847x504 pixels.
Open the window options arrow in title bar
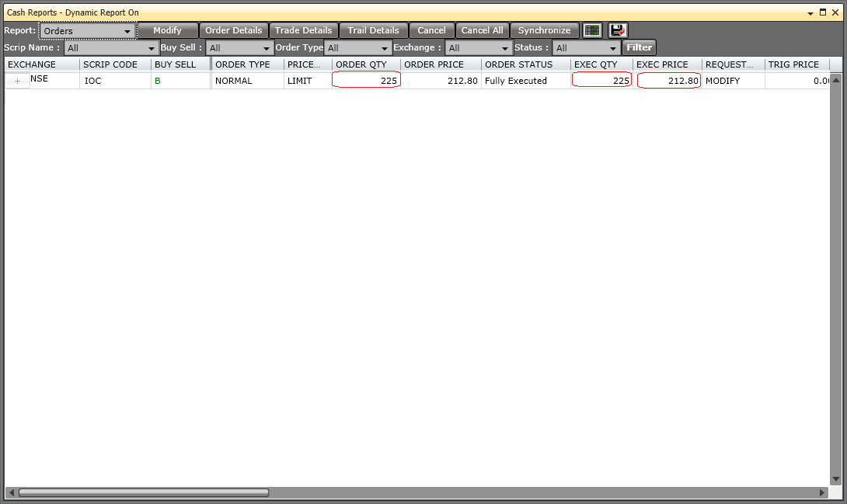810,13
